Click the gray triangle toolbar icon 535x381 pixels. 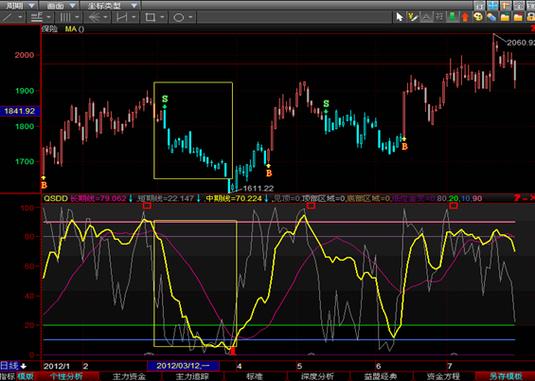(x=426, y=17)
